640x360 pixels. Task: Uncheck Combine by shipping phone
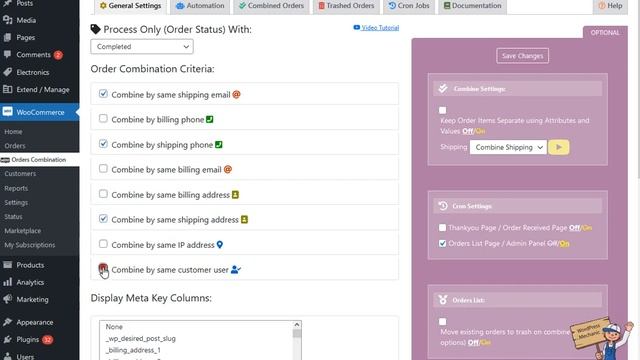click(103, 144)
